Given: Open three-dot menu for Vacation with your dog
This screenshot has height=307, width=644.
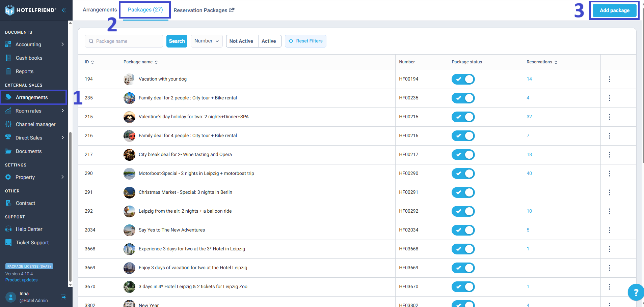Looking at the screenshot, I should pos(609,79).
